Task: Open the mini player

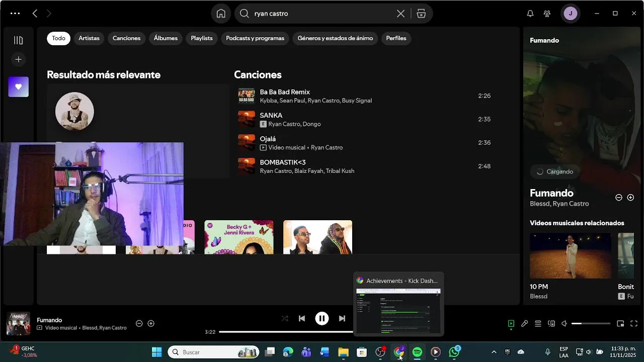Action: point(620,324)
